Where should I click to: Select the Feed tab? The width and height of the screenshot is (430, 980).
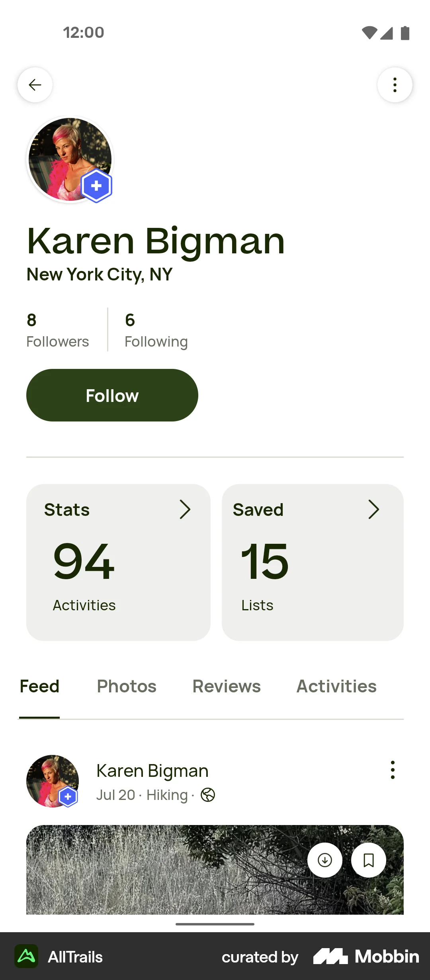coord(39,686)
